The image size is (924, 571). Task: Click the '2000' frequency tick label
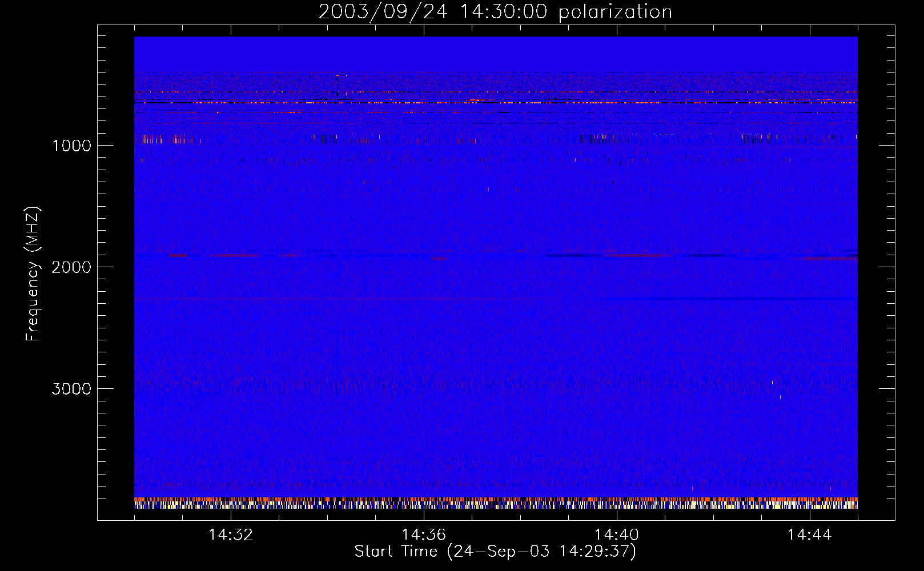pyautogui.click(x=71, y=267)
